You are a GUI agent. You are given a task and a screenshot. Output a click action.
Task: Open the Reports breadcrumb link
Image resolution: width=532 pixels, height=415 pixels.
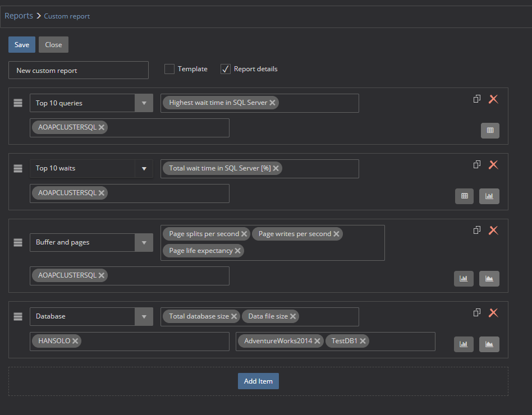point(19,16)
